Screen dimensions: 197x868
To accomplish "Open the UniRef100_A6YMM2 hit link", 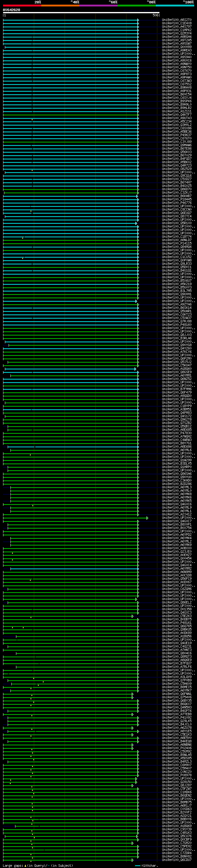I will [176, 569].
